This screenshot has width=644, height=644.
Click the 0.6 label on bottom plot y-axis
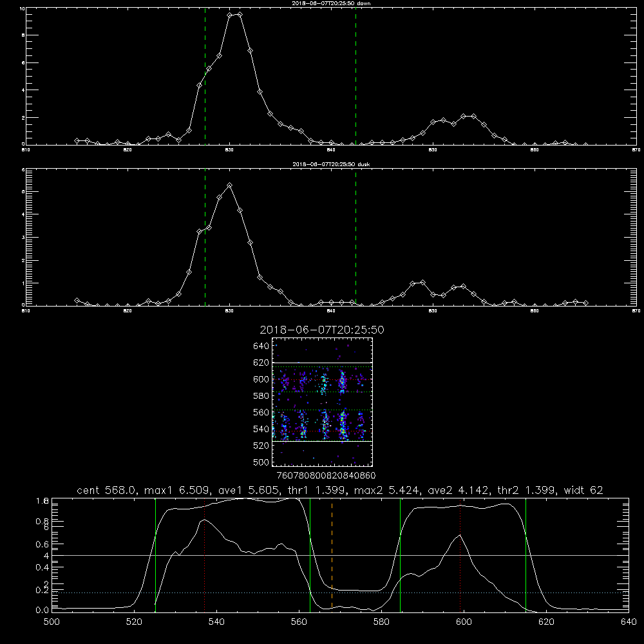(x=43, y=544)
